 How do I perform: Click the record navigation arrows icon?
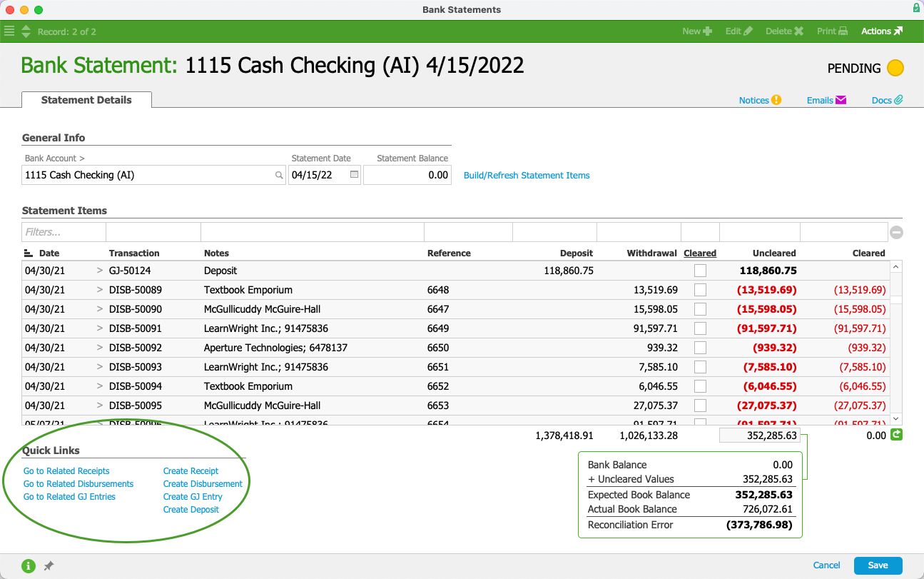pyautogui.click(x=26, y=31)
